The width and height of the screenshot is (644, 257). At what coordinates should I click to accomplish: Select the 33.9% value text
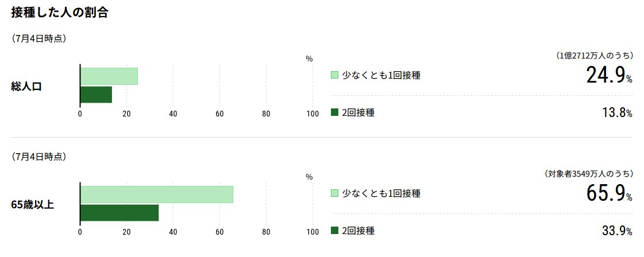(617, 231)
